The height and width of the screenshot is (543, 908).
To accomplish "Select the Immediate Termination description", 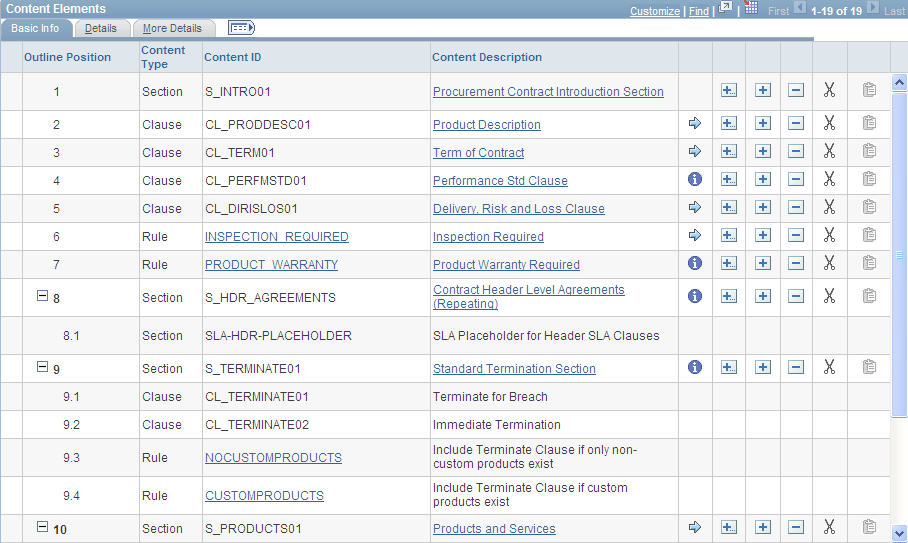I will point(497,425).
